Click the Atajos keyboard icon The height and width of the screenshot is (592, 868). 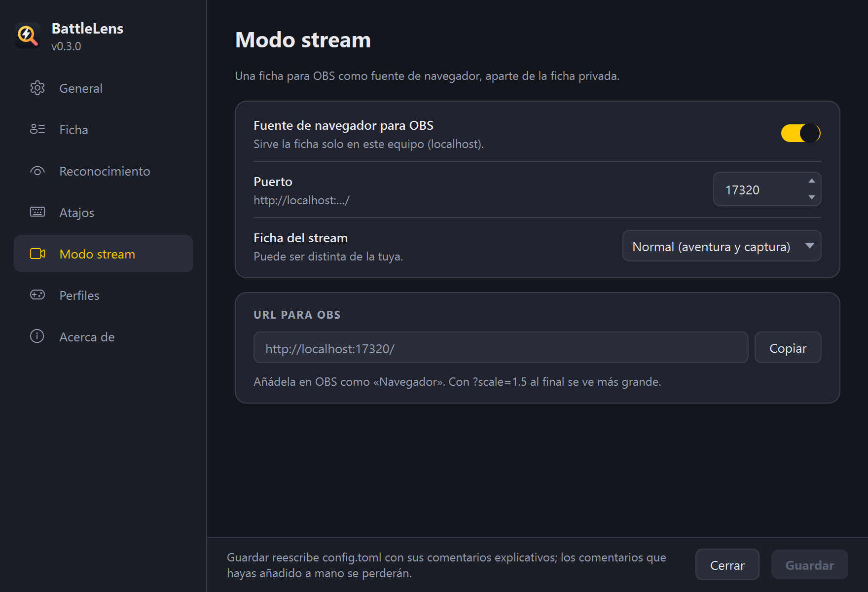tap(37, 212)
